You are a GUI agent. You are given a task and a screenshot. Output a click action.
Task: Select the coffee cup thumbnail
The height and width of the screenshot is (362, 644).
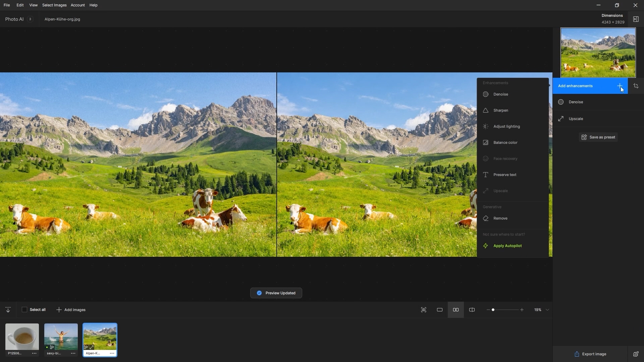coord(22,337)
